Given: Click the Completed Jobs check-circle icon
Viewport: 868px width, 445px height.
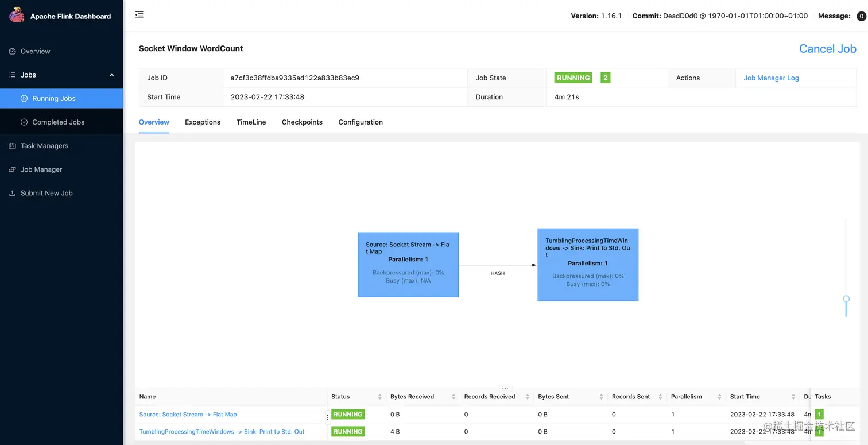Looking at the screenshot, I should point(24,122).
